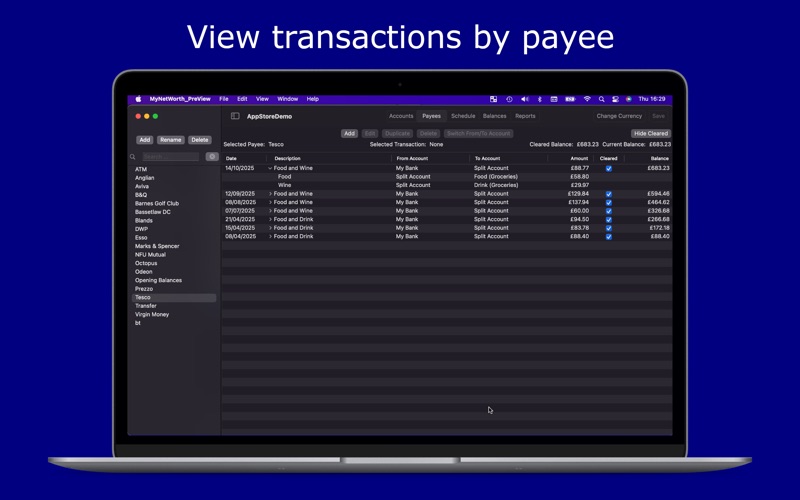
Task: Launch Siri from menu bar
Action: coord(629,99)
